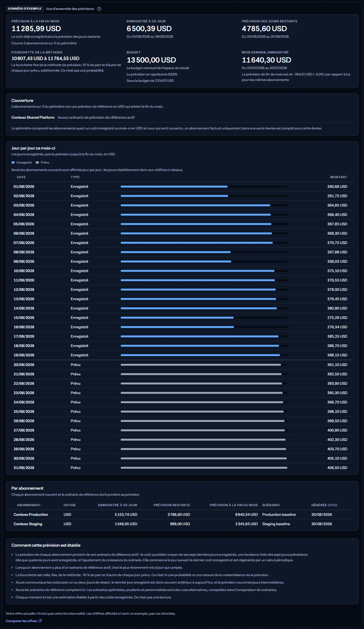Click the 391,10 USD forecast amount

pos(337,365)
